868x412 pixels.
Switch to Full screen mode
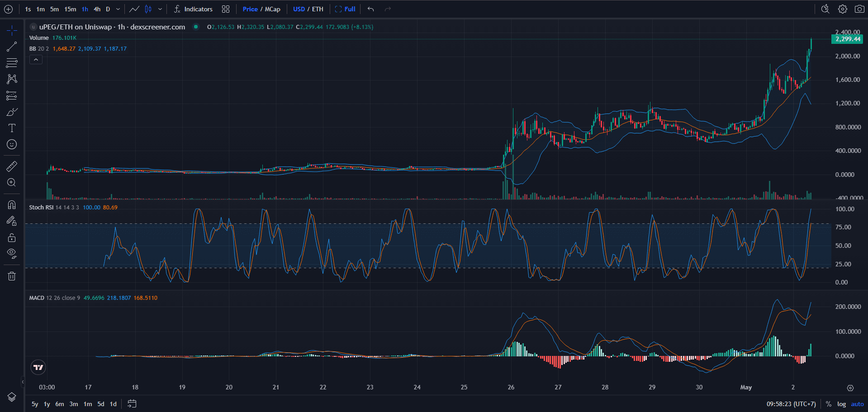tap(345, 9)
